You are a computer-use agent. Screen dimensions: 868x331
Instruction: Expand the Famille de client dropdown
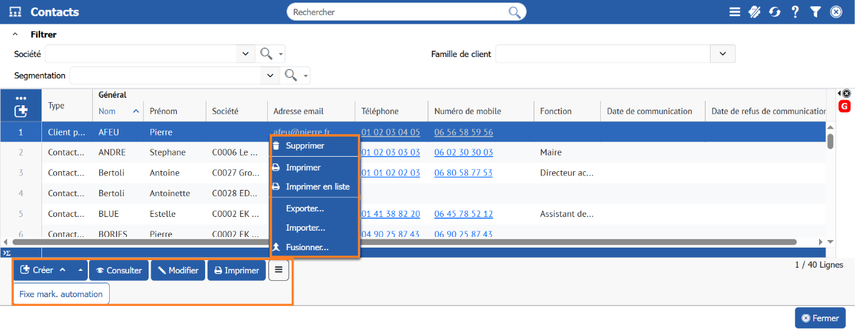click(722, 54)
